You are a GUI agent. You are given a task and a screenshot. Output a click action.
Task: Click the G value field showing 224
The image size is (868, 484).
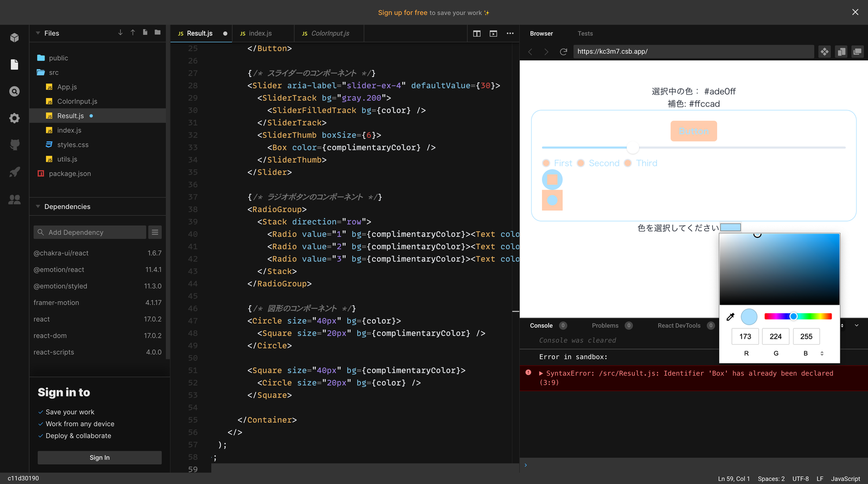pos(776,337)
